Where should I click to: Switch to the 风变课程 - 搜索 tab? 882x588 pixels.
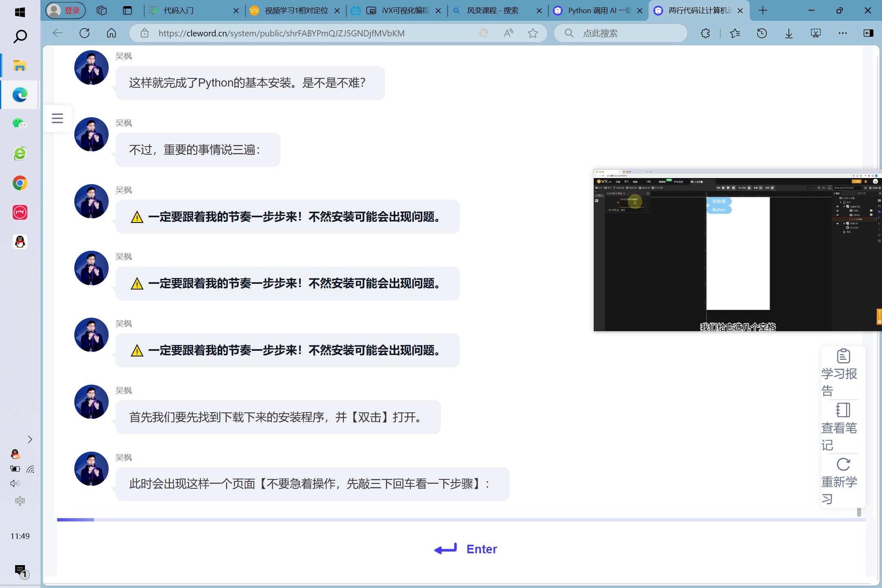click(497, 11)
